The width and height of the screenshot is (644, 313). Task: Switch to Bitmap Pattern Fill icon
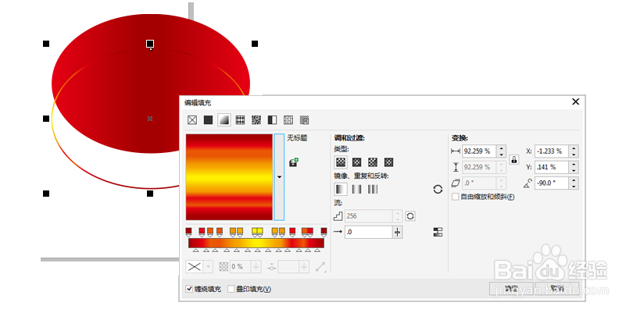tap(256, 120)
